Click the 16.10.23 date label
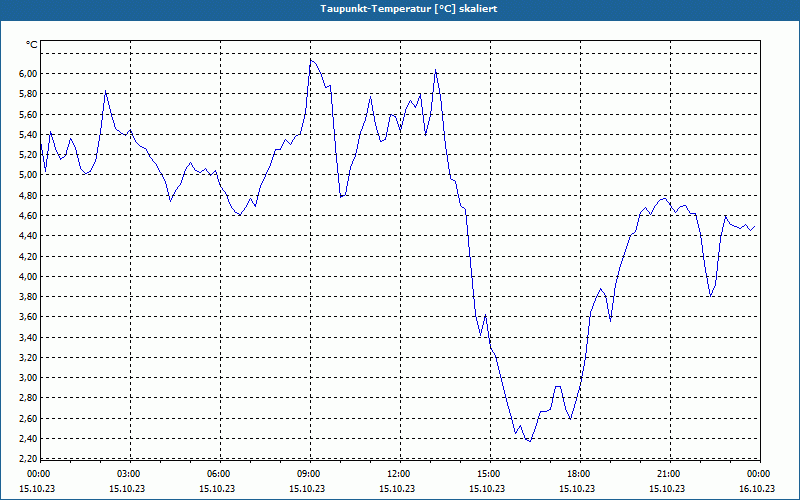 (x=757, y=488)
